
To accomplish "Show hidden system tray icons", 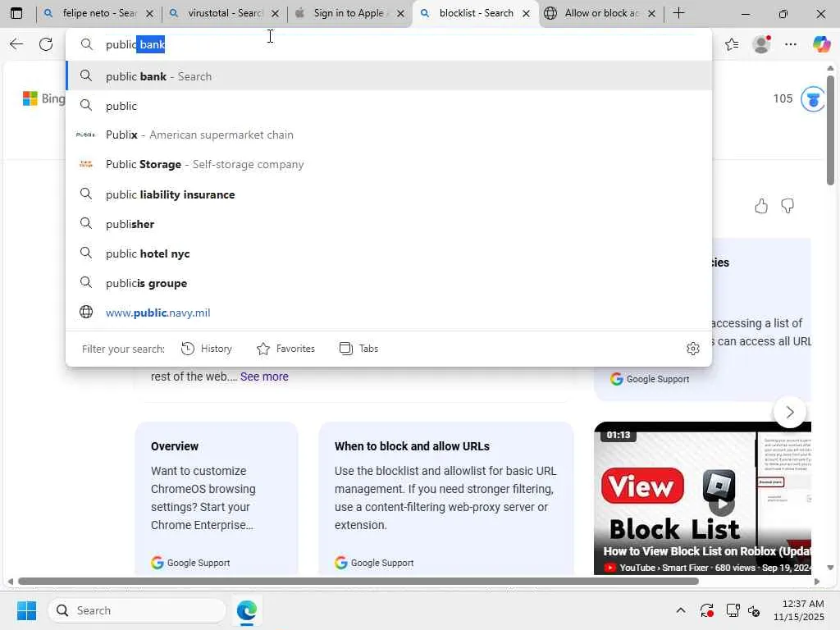I will coord(680,610).
